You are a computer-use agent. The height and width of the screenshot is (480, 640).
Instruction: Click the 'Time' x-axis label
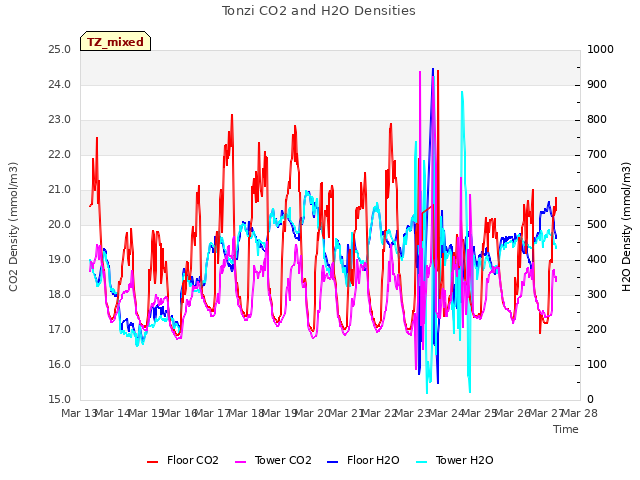click(566, 429)
